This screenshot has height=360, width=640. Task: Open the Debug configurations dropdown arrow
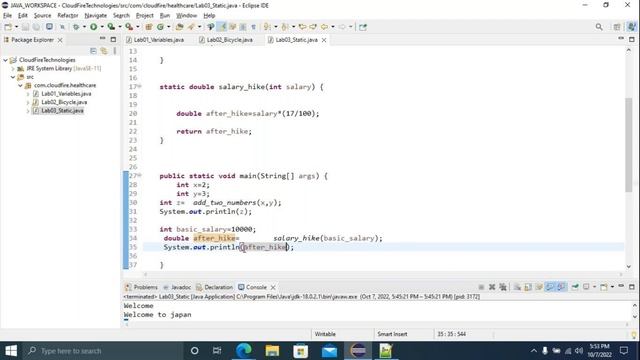point(84,27)
